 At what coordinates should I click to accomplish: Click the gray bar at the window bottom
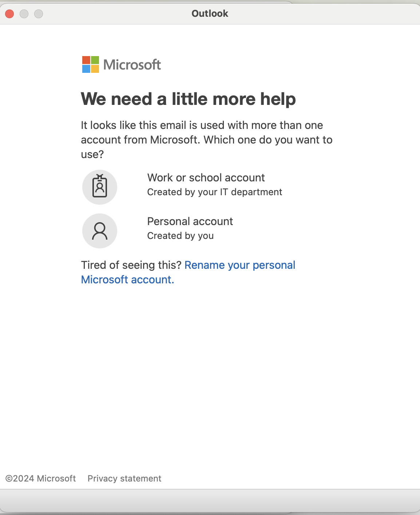(x=210, y=501)
